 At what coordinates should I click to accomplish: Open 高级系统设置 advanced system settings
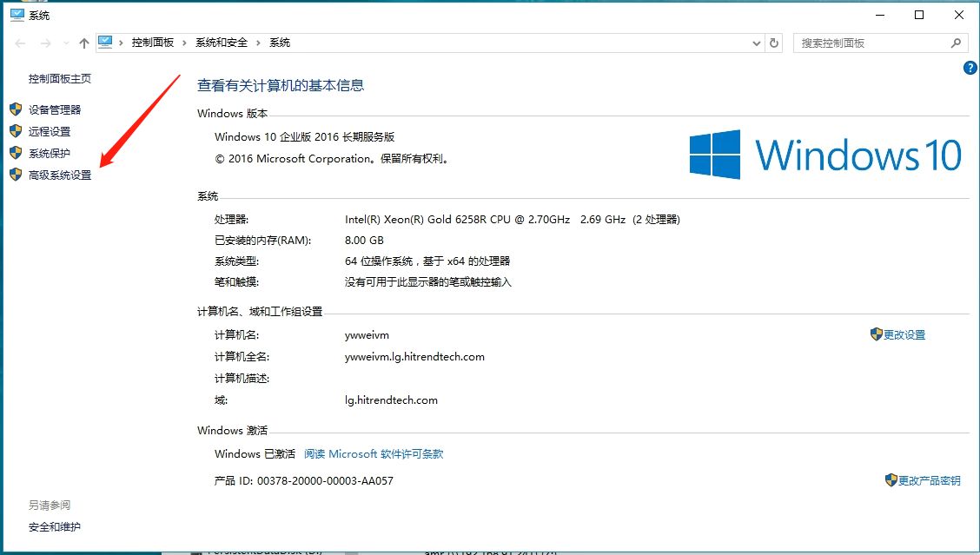click(60, 175)
